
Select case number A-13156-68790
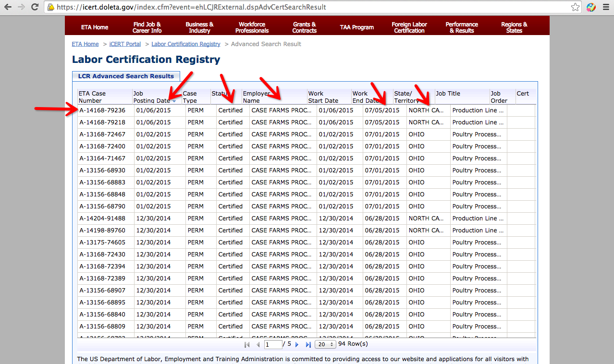102,206
